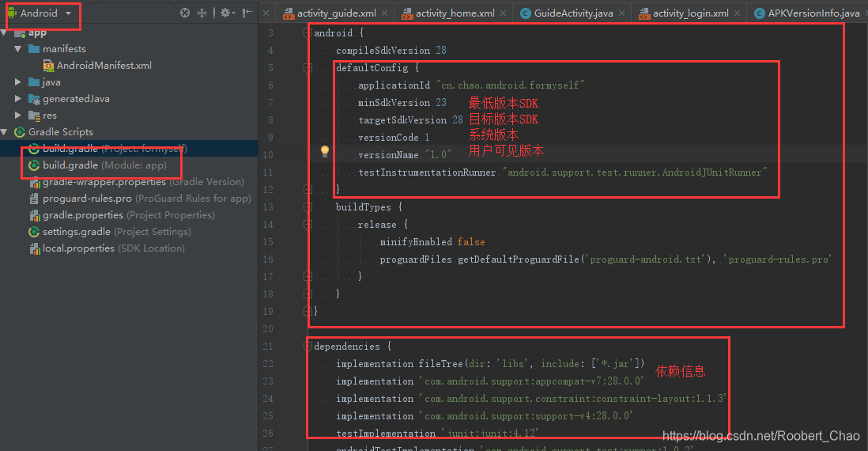Open the project panel gear settings
Screen dimensions: 868x451
click(x=227, y=13)
